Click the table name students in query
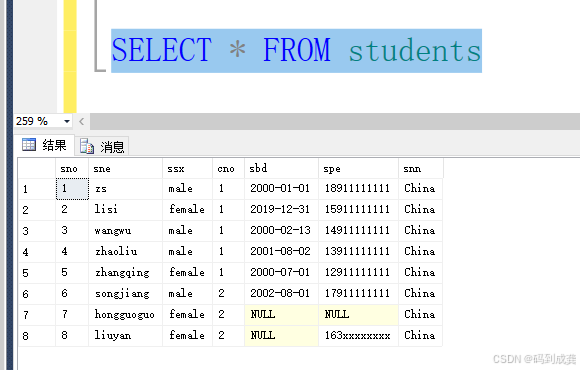 click(x=415, y=50)
